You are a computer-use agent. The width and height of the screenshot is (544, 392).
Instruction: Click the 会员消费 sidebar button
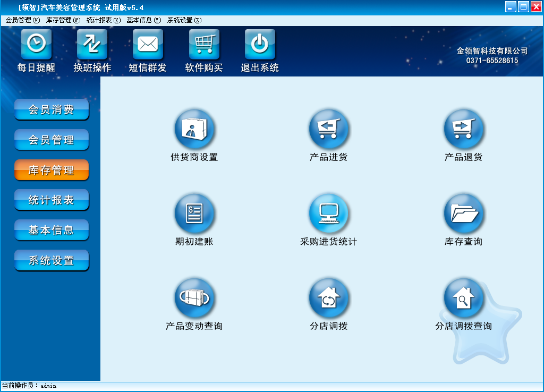51,110
